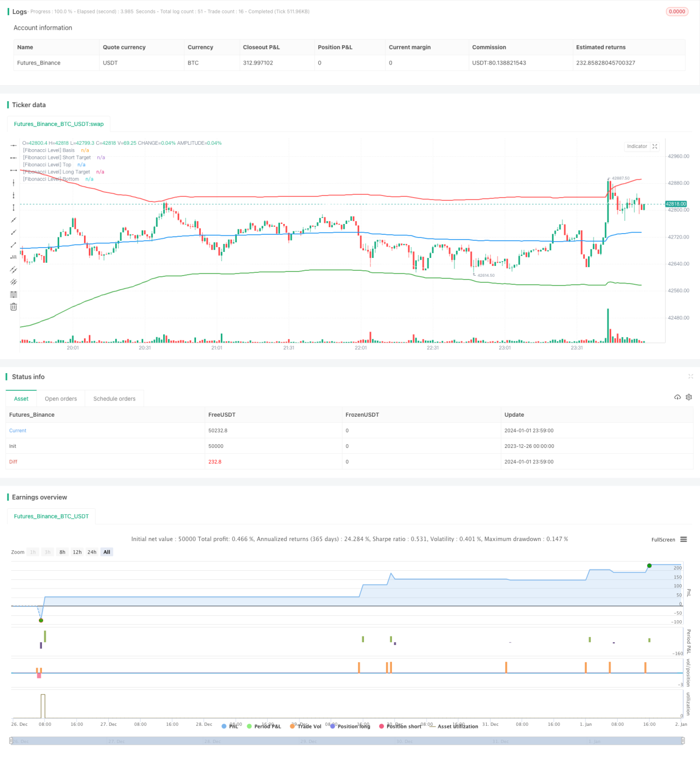This screenshot has height=757, width=700.
Task: Click the FullScreen text button
Action: pyautogui.click(x=663, y=539)
